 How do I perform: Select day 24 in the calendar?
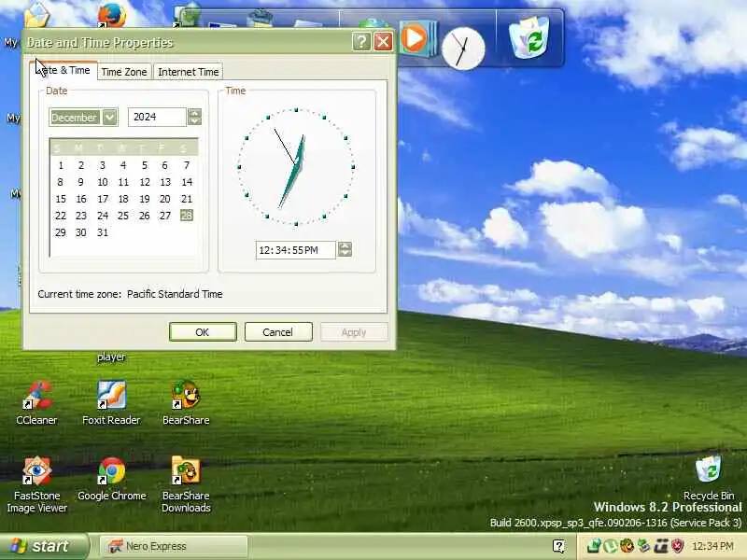point(103,216)
